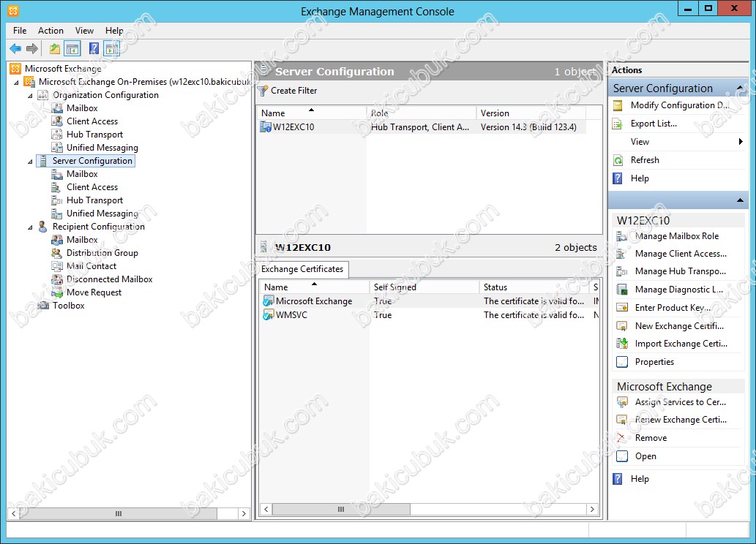756x544 pixels.
Task: Click the WMSVC certificate icon
Action: pyautogui.click(x=268, y=315)
